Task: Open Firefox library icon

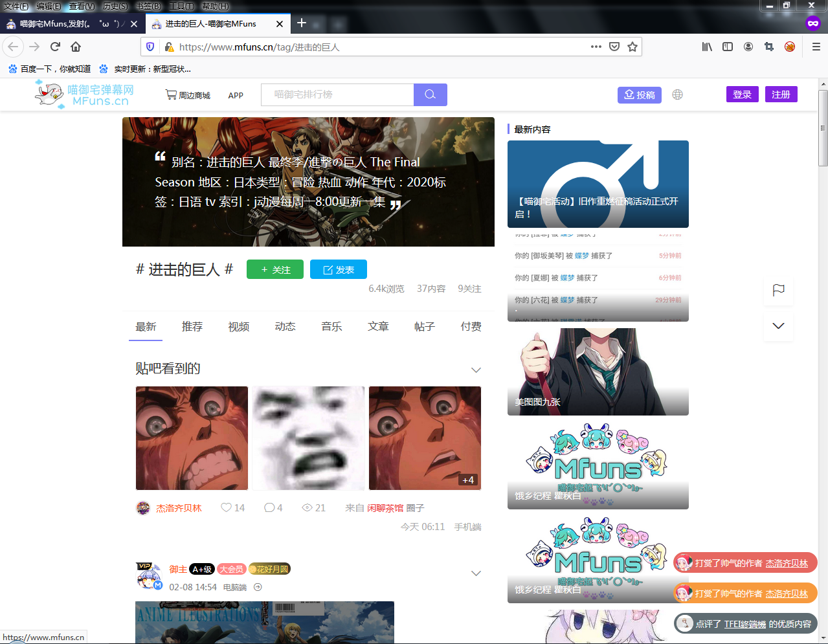Action: coord(707,47)
